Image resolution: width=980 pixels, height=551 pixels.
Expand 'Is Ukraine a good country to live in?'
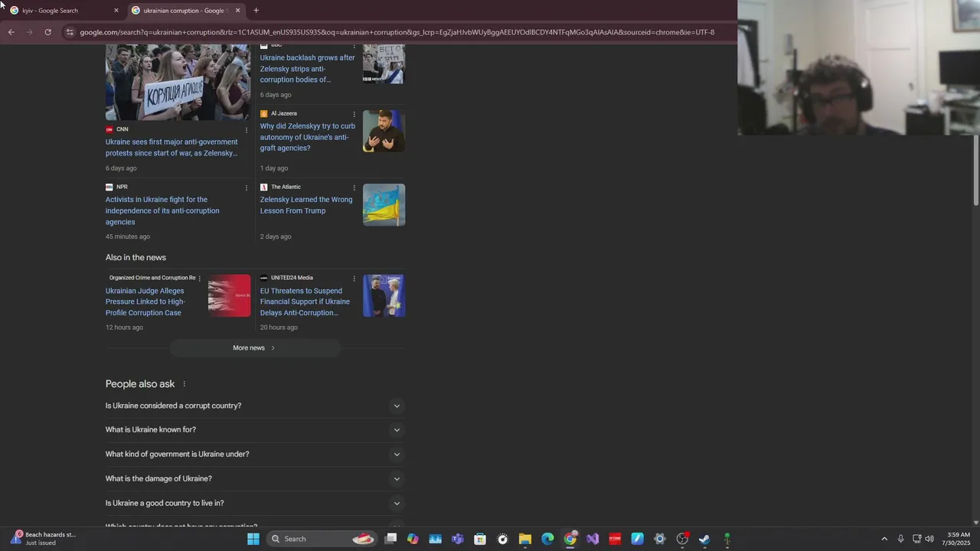click(254, 504)
